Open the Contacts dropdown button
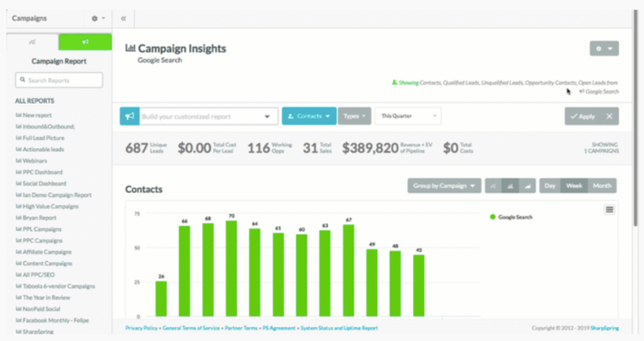Image resolution: width=644 pixels, height=341 pixels. [x=309, y=116]
